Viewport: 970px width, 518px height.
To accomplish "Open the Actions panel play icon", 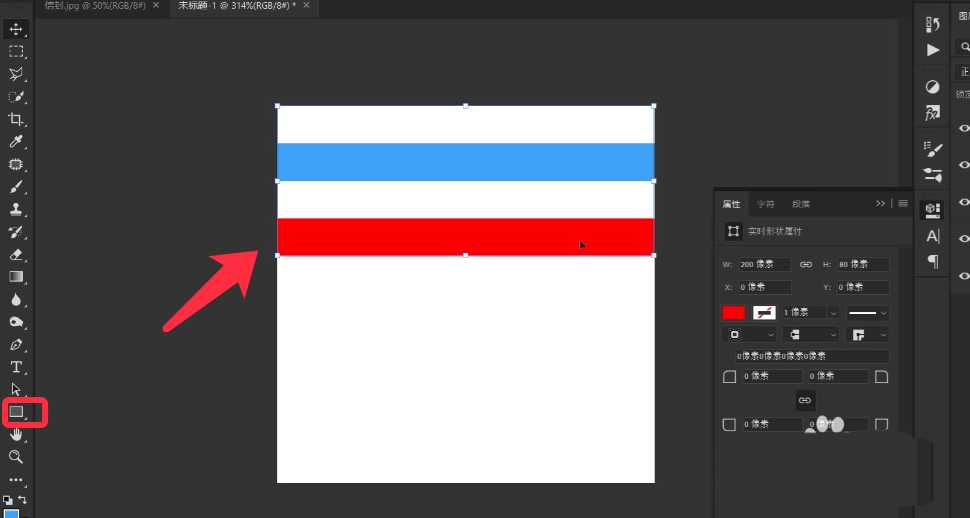I will tap(932, 50).
